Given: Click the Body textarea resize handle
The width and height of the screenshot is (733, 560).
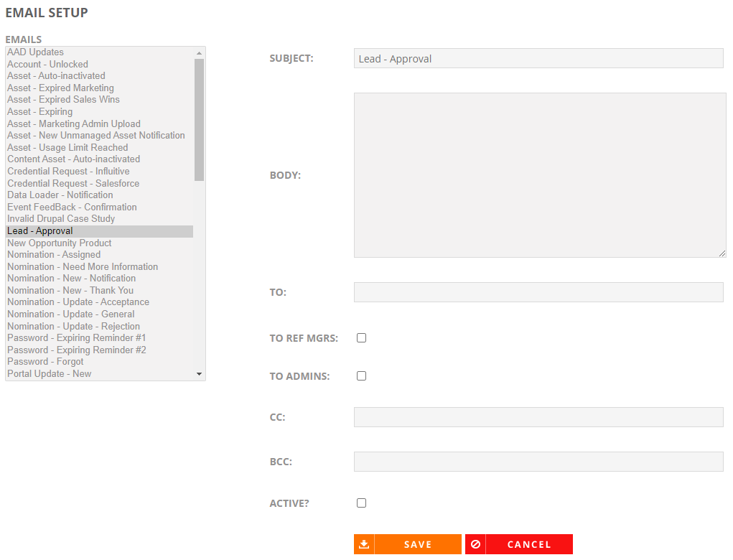Looking at the screenshot, I should click(722, 253).
